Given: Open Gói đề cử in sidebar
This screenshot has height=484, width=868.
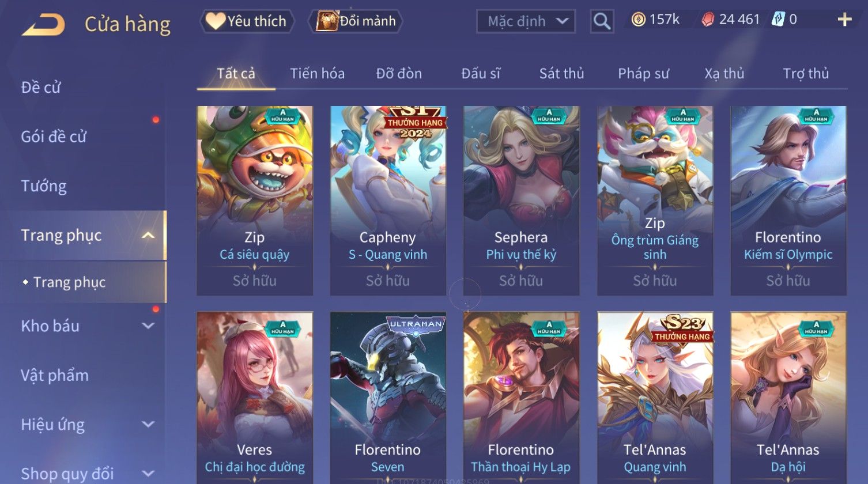Looking at the screenshot, I should (54, 137).
